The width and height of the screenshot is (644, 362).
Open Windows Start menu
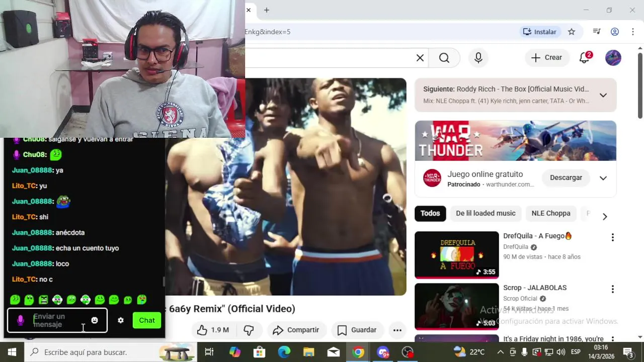[12, 352]
